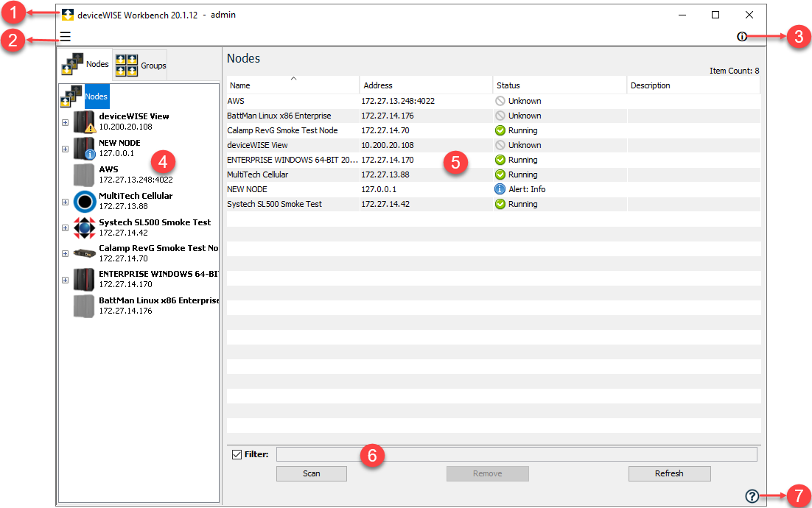Select NEW NODE label in the left tree

[x=119, y=143]
